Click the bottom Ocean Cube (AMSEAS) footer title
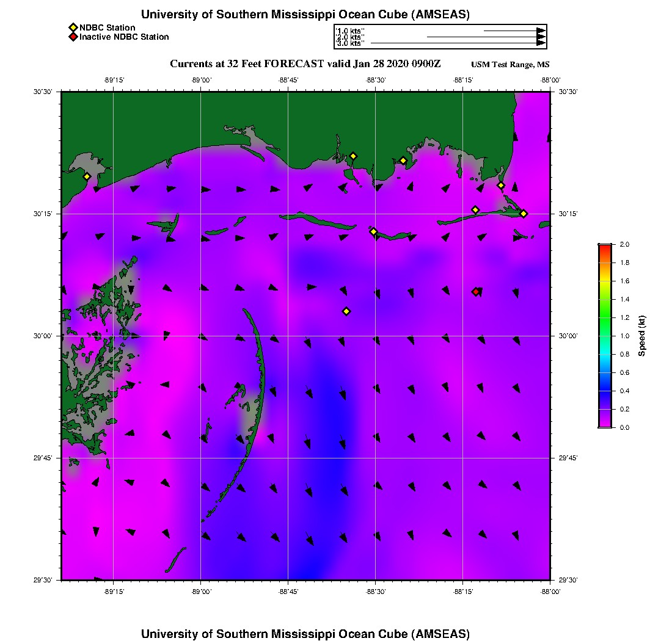672x641 pixels. (x=305, y=633)
